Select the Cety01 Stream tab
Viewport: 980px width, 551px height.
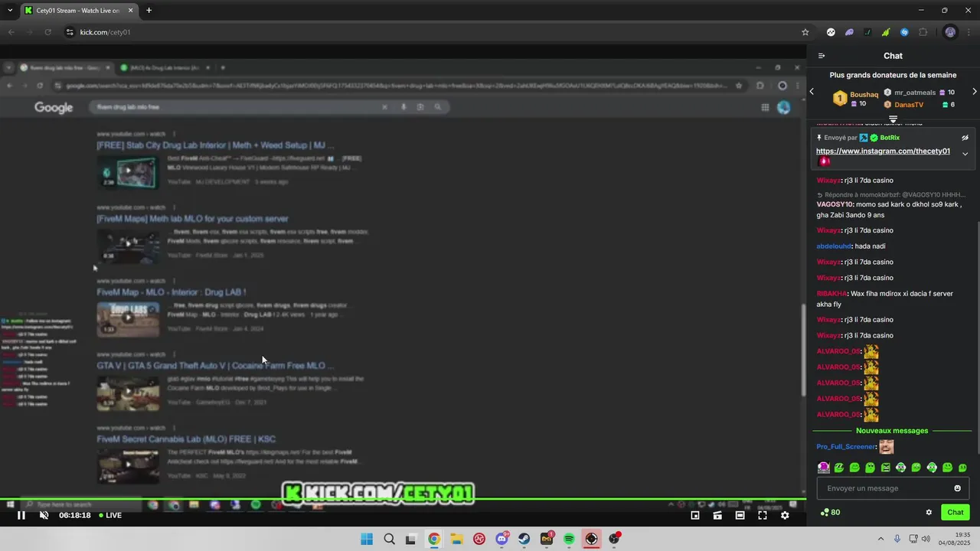pos(77,11)
